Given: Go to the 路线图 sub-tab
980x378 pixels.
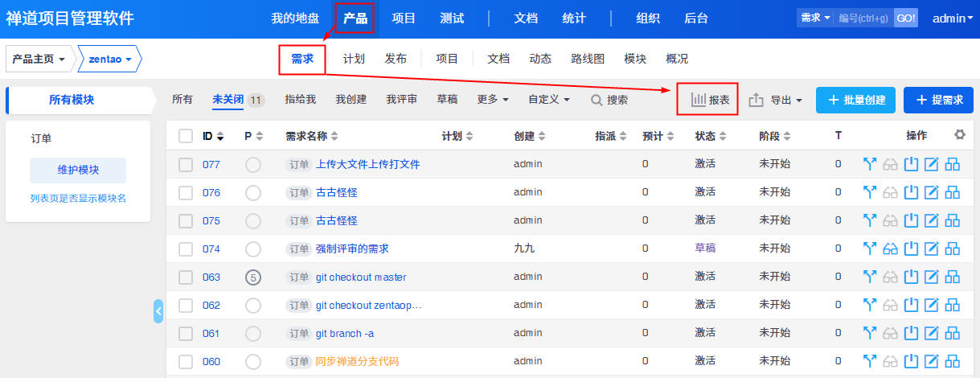Looking at the screenshot, I should click(588, 59).
